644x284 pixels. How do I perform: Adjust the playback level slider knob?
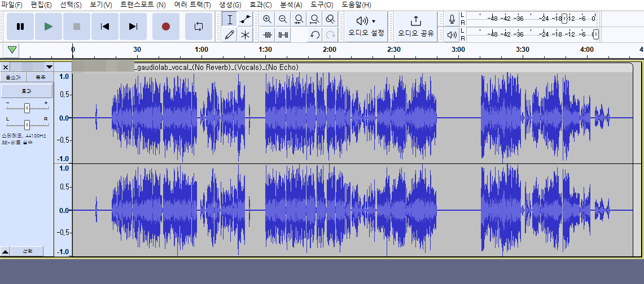[x=596, y=34]
